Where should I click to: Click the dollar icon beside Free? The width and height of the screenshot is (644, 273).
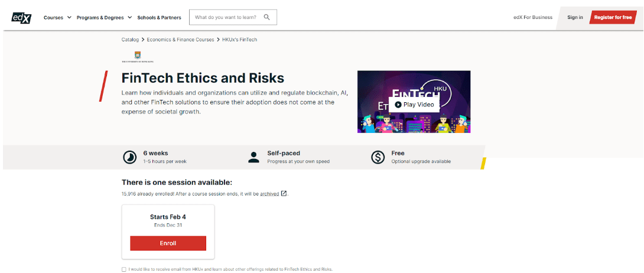point(378,157)
